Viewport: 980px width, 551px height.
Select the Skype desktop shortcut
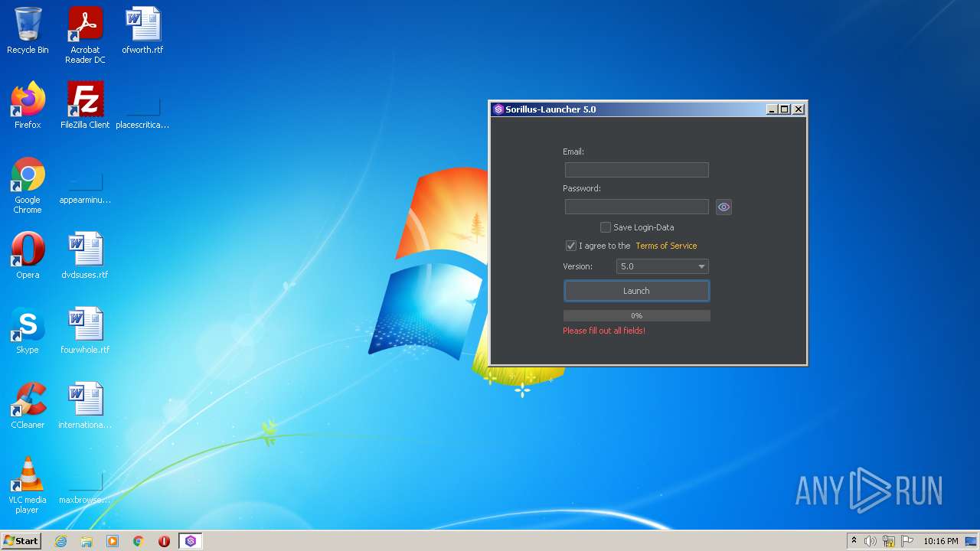pyautogui.click(x=28, y=331)
